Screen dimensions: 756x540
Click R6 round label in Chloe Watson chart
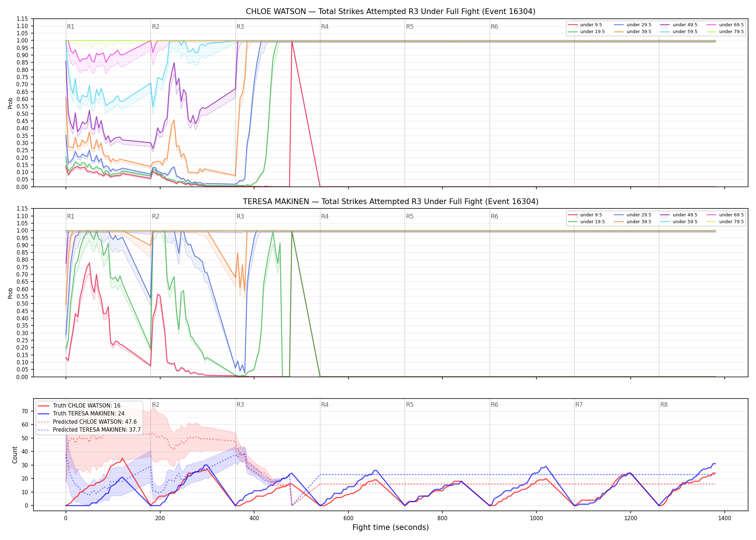494,27
